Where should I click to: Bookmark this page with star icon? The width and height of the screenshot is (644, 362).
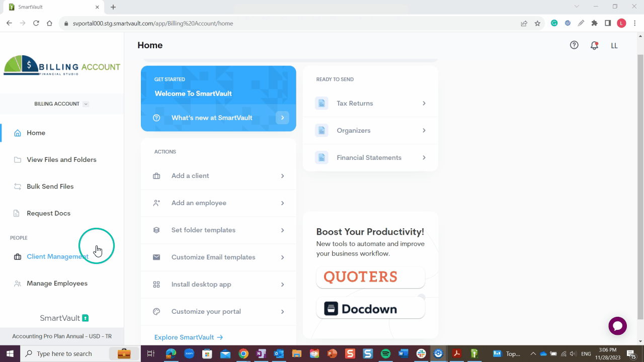point(537,23)
